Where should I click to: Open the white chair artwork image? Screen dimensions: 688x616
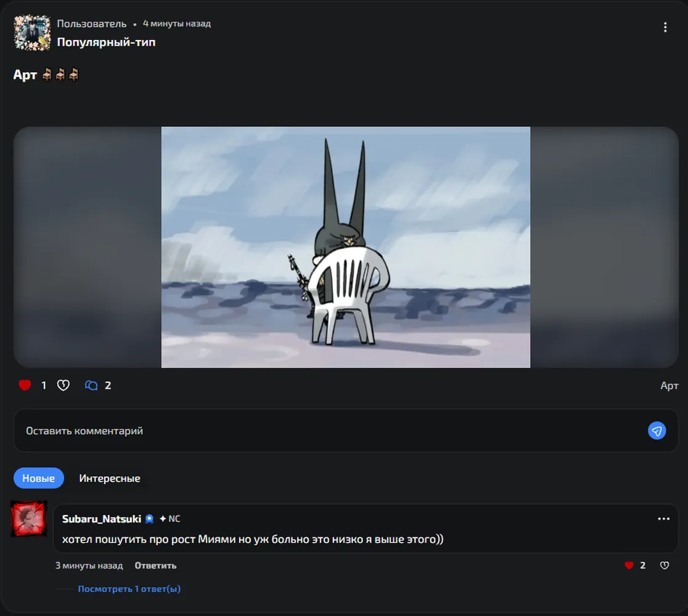[346, 247]
